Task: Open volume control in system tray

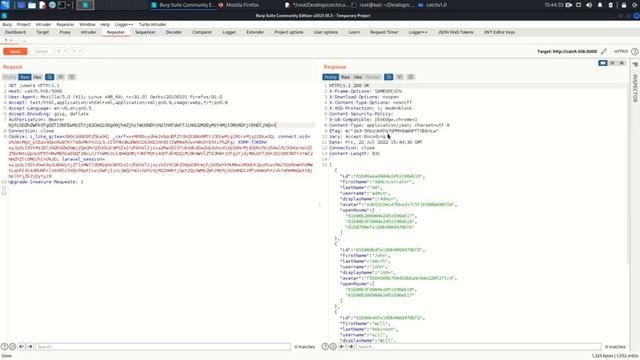Action: tap(589, 5)
